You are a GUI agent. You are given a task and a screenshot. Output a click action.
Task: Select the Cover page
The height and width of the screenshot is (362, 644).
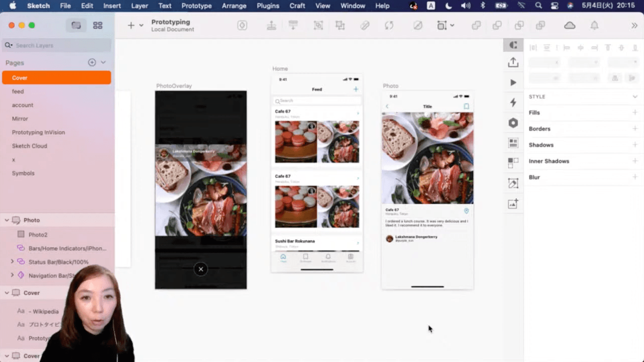tap(57, 78)
